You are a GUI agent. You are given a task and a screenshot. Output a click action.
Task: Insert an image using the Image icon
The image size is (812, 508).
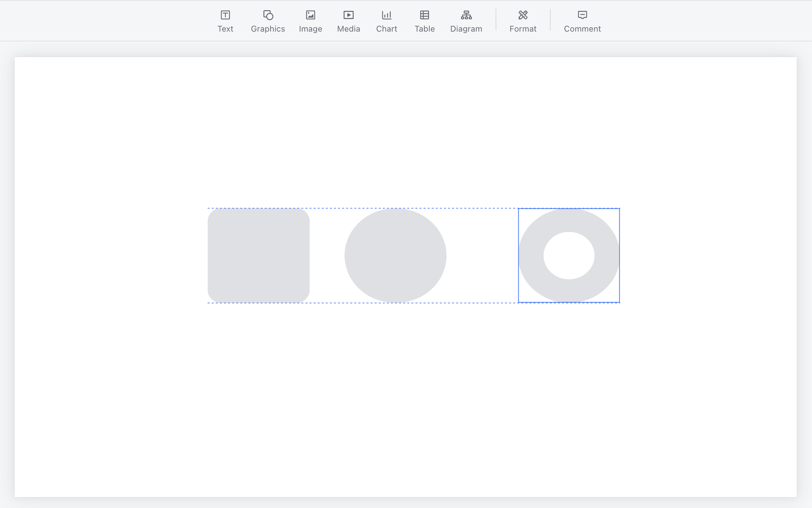311,15
